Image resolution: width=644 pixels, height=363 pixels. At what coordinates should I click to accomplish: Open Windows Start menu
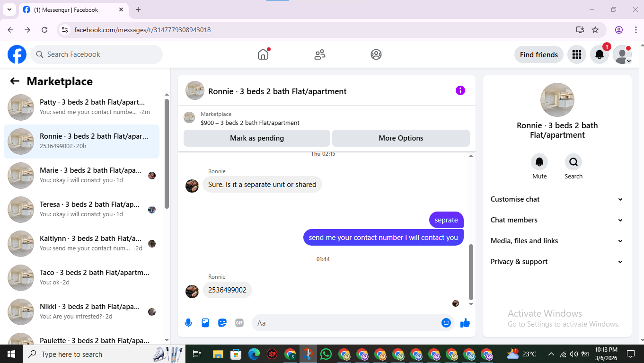[x=11, y=354]
